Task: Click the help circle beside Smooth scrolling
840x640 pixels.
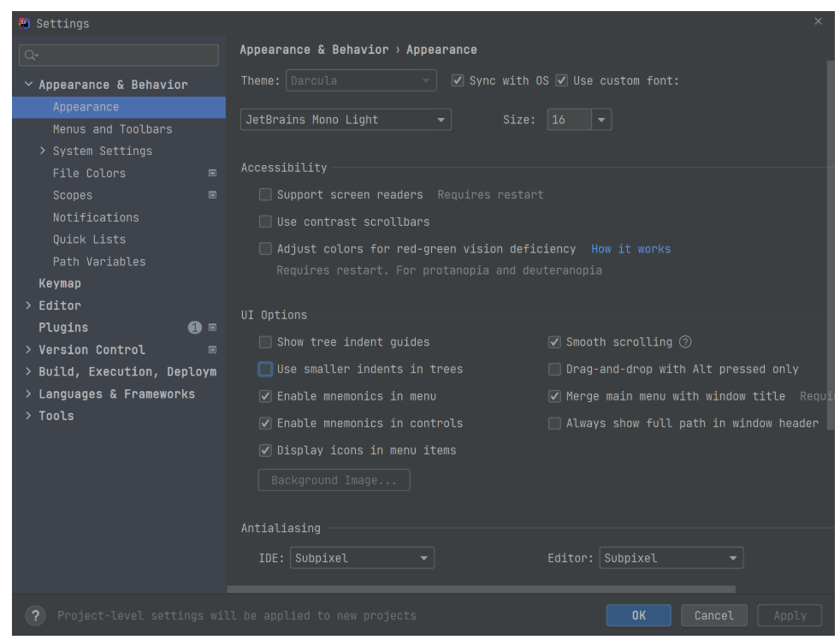Action: (683, 341)
